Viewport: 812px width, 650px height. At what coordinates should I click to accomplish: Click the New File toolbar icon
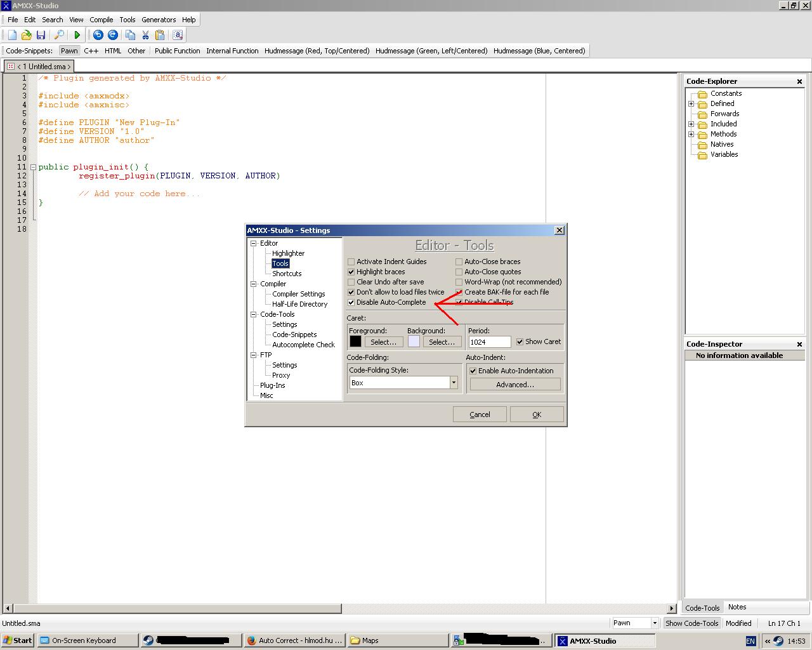coord(13,36)
